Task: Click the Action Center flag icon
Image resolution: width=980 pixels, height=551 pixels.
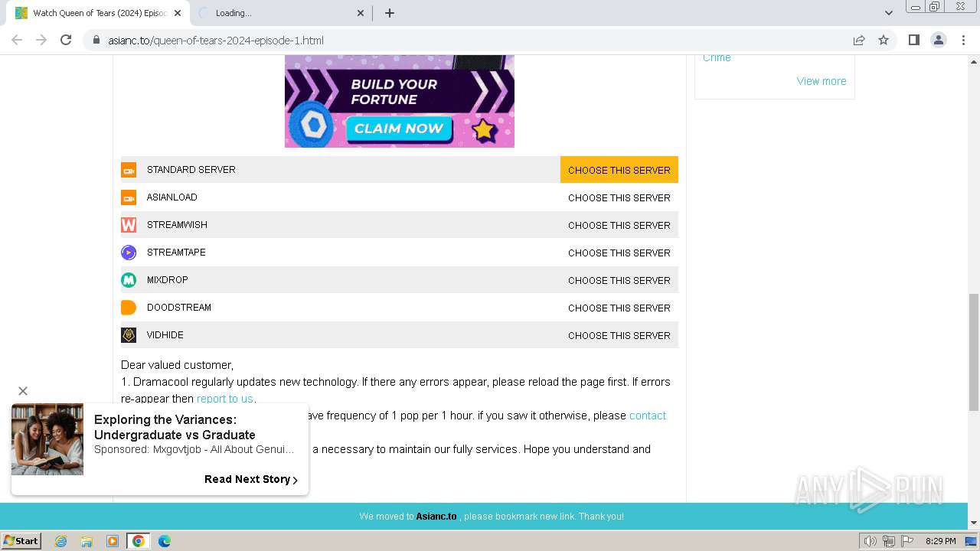Action: (907, 541)
